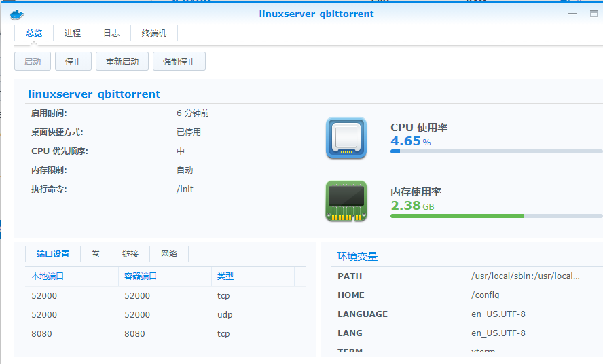Maximize the linuxserver-qbittorrent window
The height and width of the screenshot is (364, 603).
click(x=593, y=14)
